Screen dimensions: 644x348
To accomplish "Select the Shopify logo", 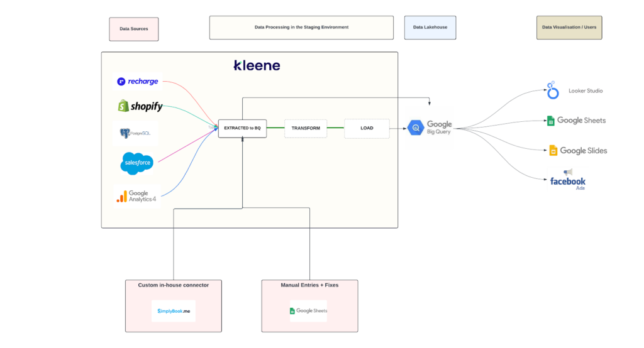I will 140,106.
